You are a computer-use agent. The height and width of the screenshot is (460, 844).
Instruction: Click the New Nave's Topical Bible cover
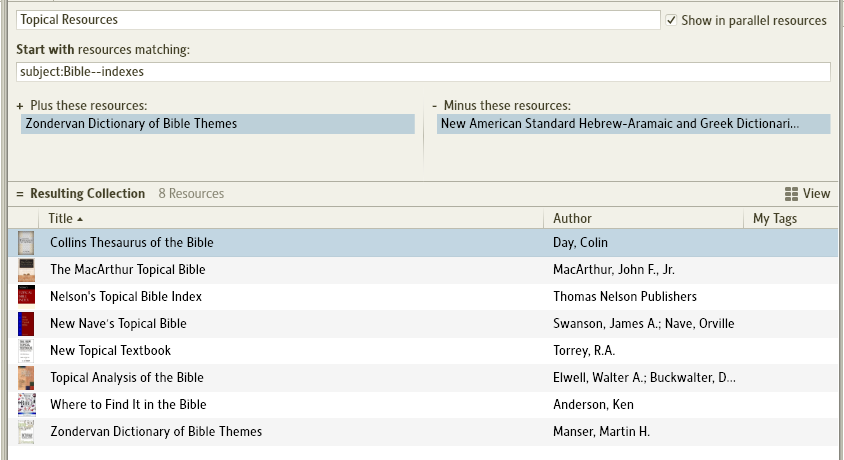(x=26, y=323)
